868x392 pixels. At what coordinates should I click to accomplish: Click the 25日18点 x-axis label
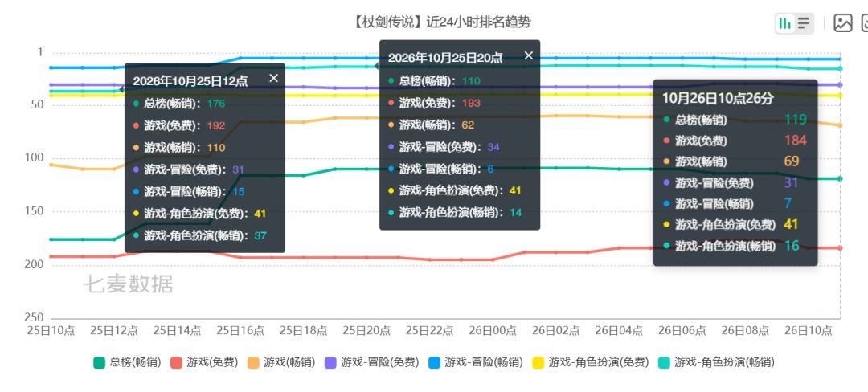coord(303,330)
